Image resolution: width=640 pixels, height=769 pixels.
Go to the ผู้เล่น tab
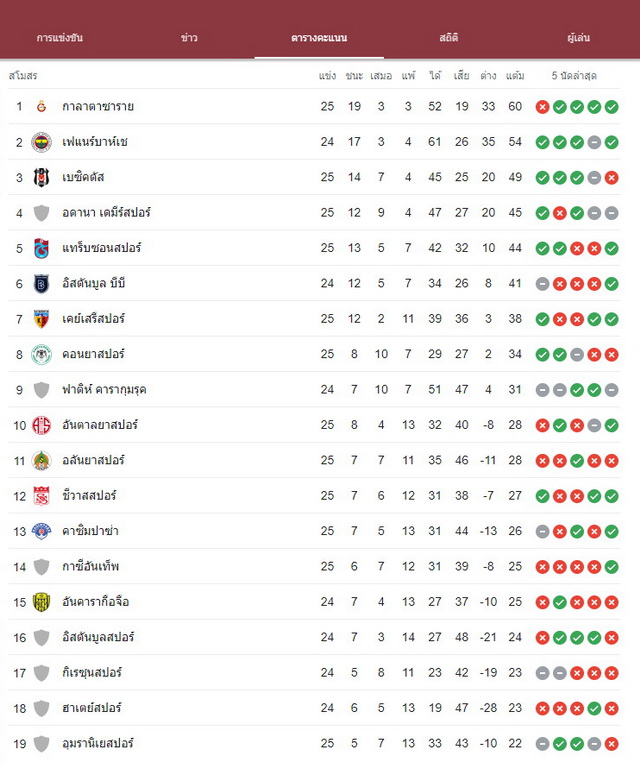tap(579, 38)
